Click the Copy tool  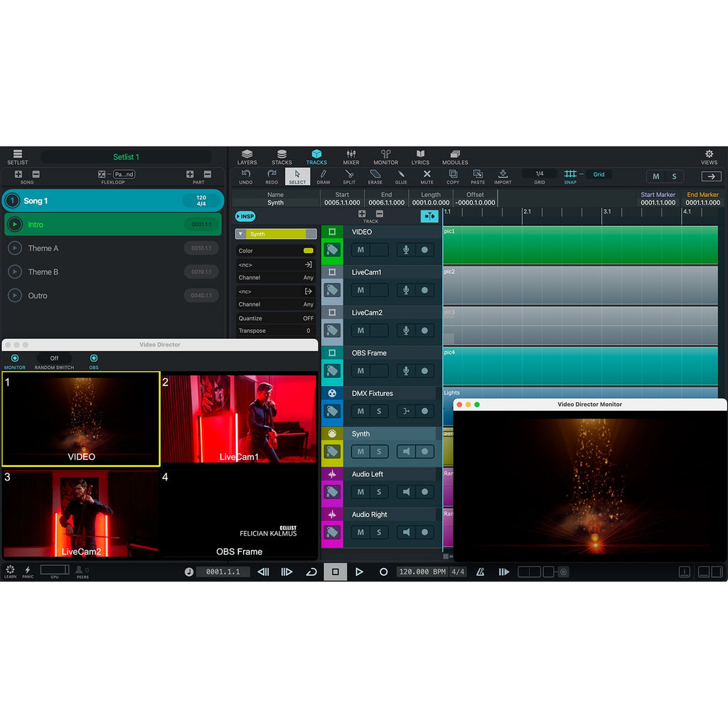click(x=453, y=176)
